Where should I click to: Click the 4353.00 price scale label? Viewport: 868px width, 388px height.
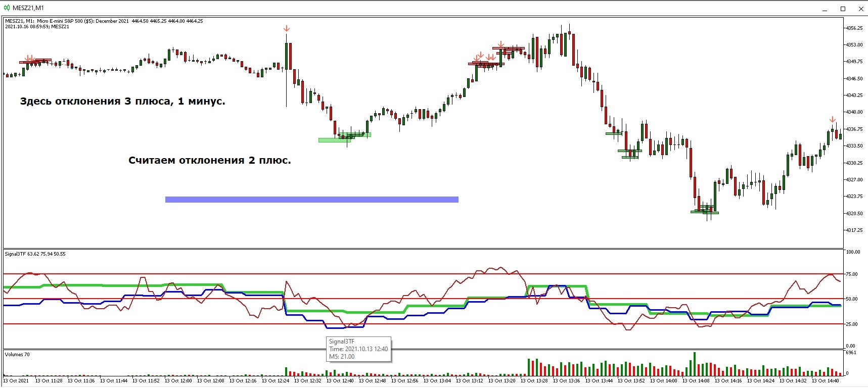(x=854, y=45)
